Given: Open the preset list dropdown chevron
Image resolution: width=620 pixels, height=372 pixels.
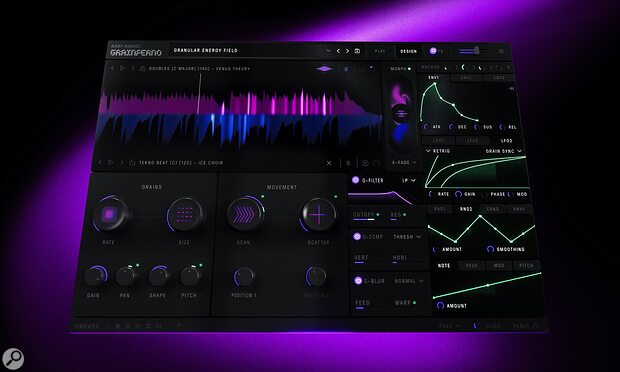Looking at the screenshot, I should 328,51.
